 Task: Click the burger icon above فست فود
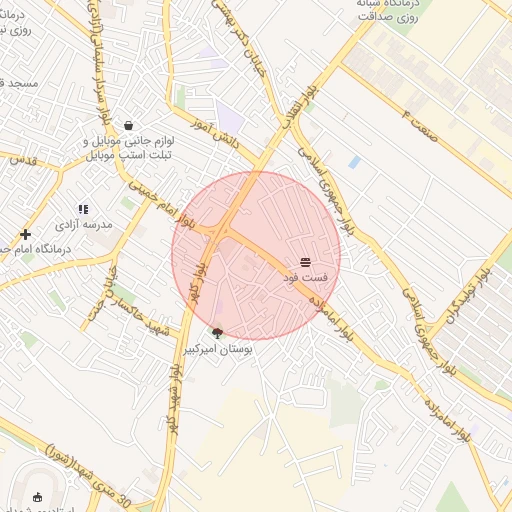coord(305,262)
